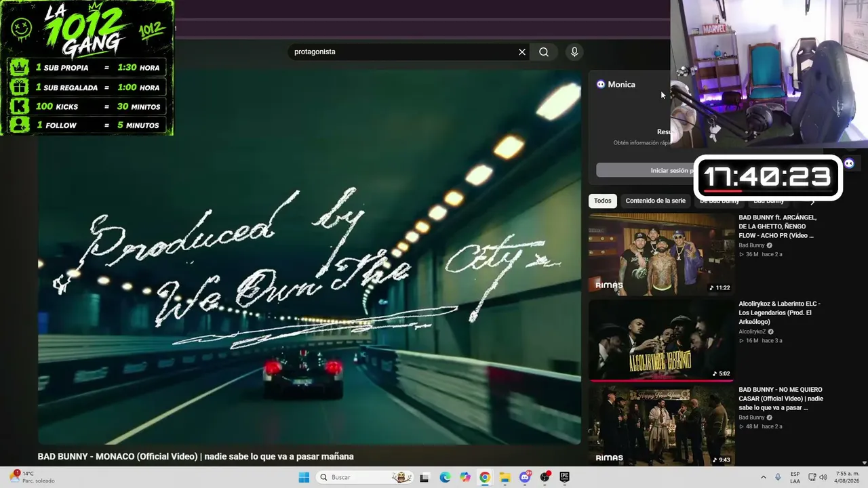Clear the YouTube search box text
The height and width of the screenshot is (488, 868).
[x=522, y=52]
